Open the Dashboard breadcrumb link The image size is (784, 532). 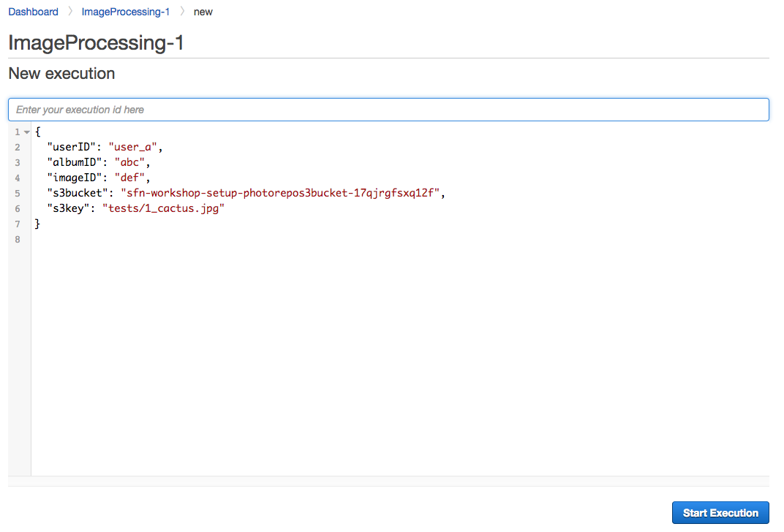33,12
